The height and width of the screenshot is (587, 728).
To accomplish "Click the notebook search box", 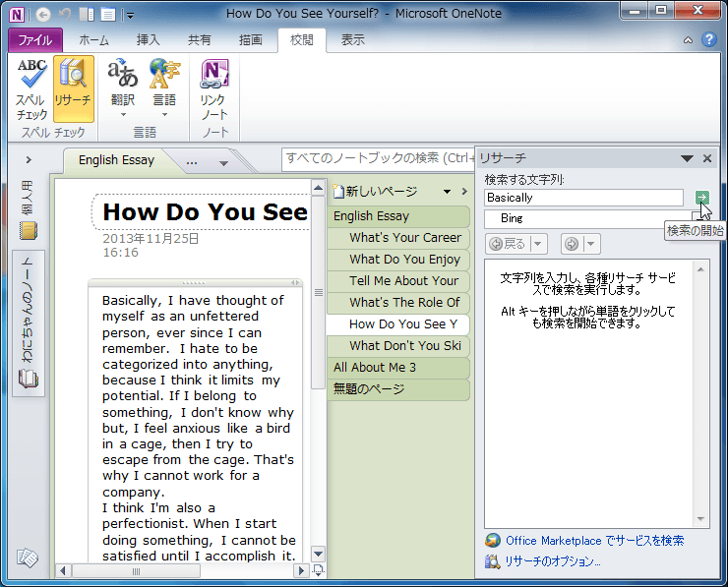I will tap(379, 158).
